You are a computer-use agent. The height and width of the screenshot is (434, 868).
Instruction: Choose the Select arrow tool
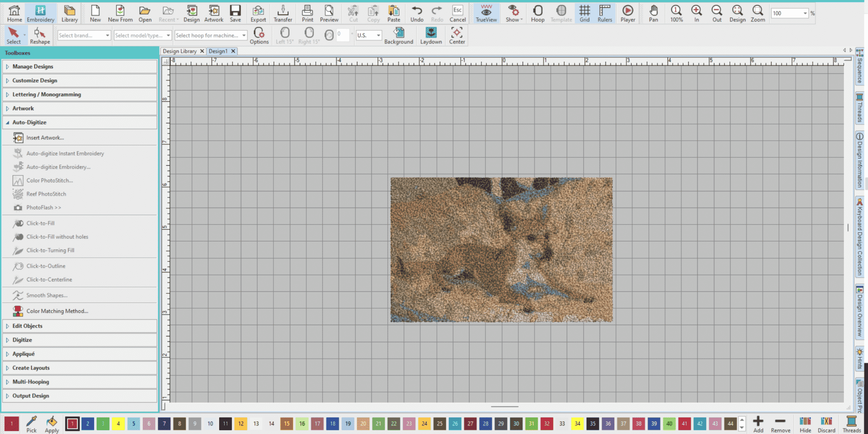[x=14, y=36]
